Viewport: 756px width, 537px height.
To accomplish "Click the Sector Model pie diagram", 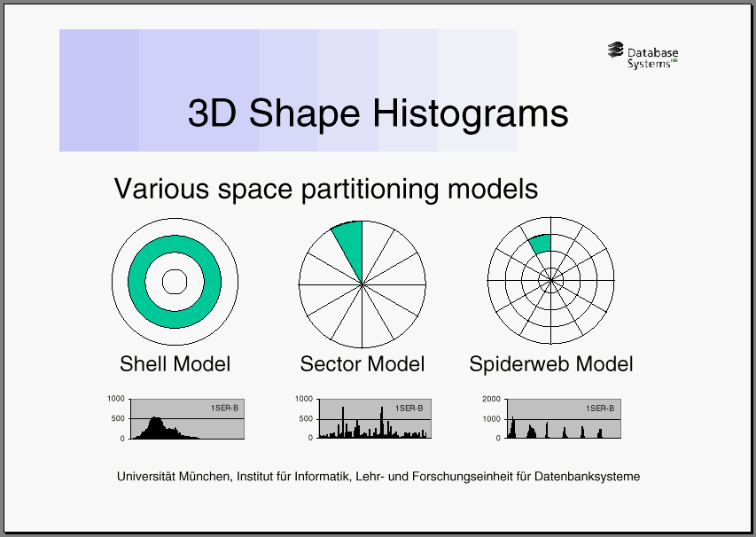I will [x=362, y=284].
